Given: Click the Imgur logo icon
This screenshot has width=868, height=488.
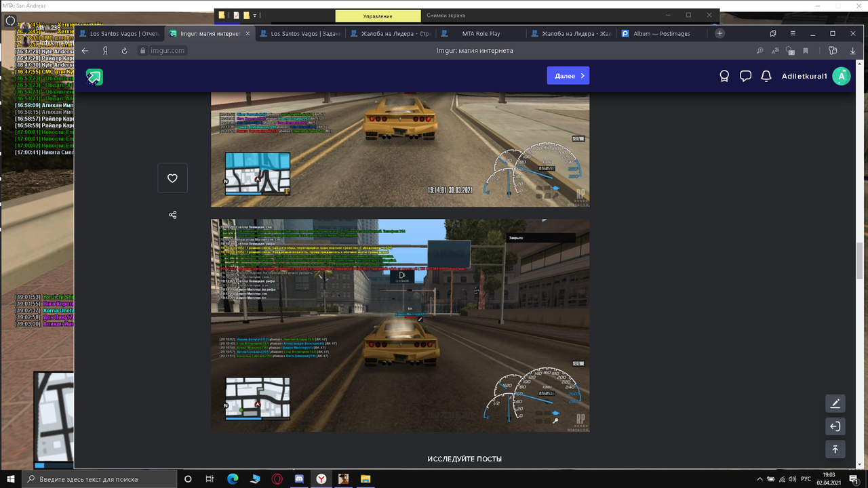Looking at the screenshot, I should pos(94,77).
